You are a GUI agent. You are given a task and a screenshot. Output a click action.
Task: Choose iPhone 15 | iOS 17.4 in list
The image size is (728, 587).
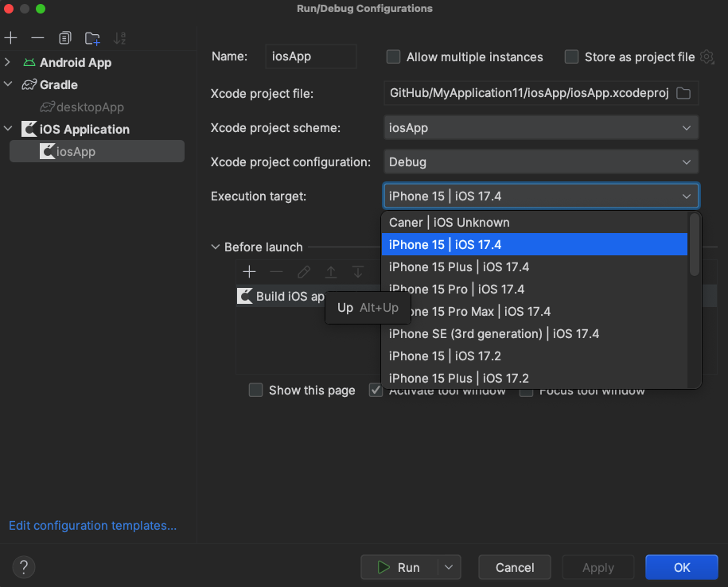pyautogui.click(x=534, y=244)
